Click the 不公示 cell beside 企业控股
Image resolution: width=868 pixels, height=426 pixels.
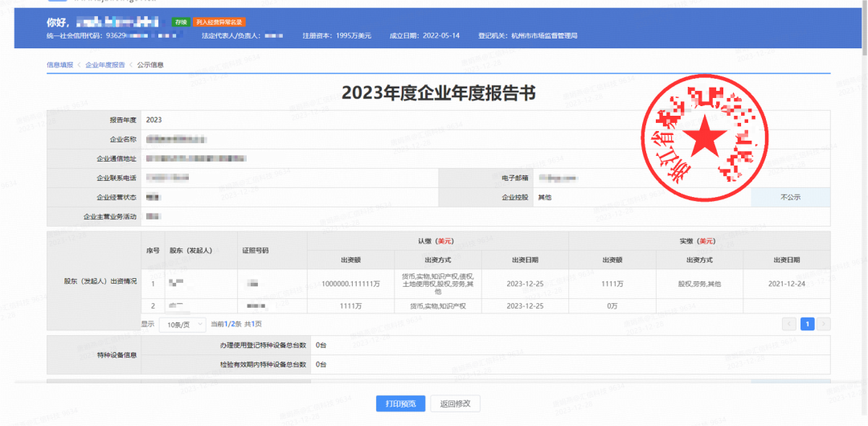point(791,197)
